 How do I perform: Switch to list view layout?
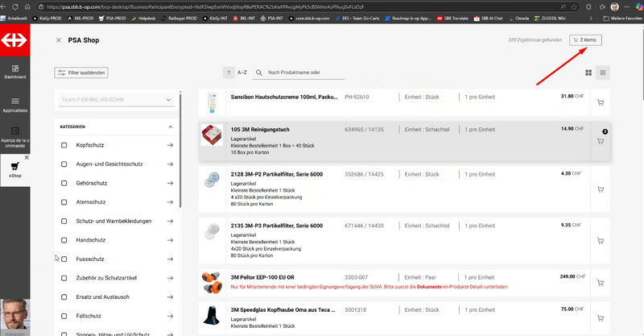point(602,73)
